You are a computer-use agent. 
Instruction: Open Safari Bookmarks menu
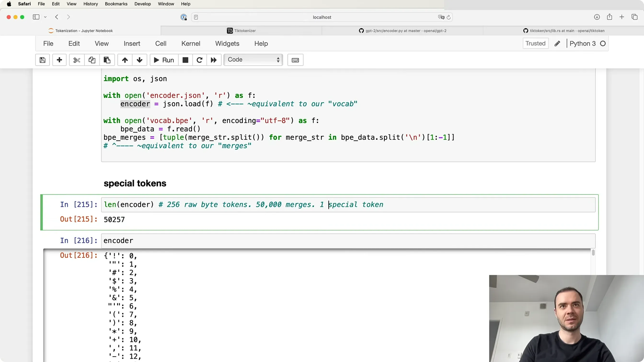pyautogui.click(x=116, y=4)
